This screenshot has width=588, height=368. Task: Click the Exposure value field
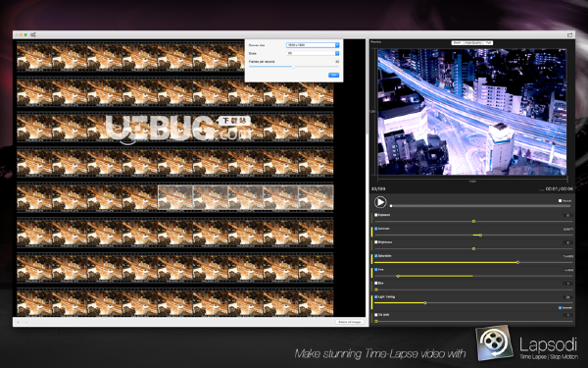pyautogui.click(x=567, y=216)
